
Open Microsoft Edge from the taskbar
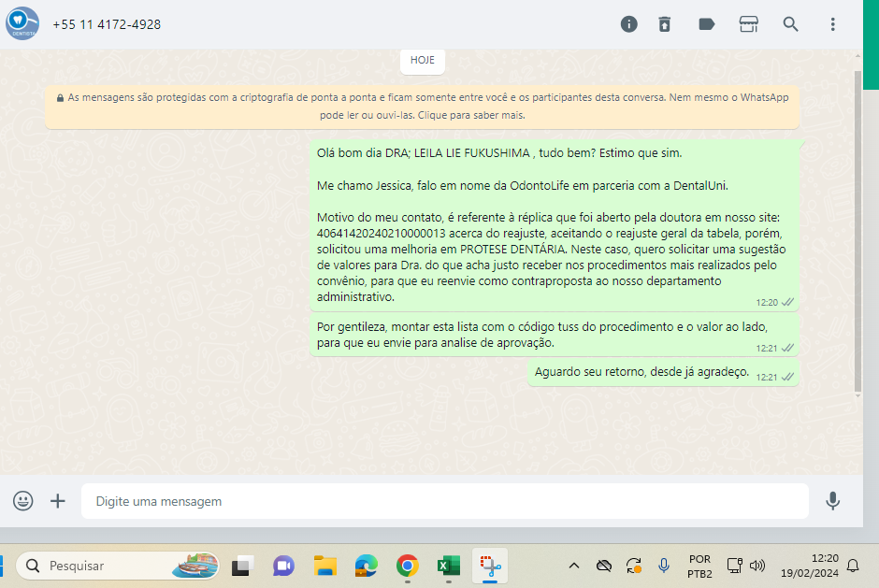tap(366, 566)
